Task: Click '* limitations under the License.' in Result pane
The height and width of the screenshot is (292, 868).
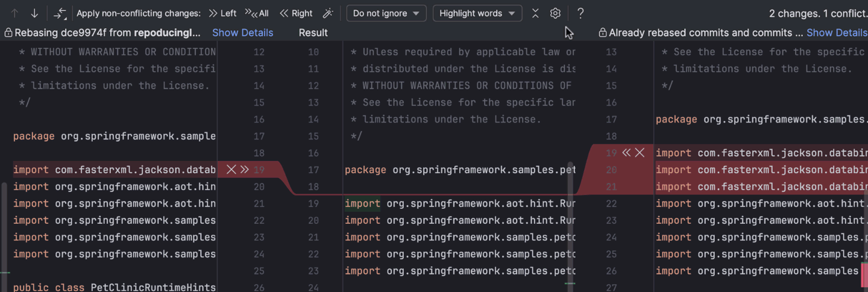Action: click(x=446, y=119)
